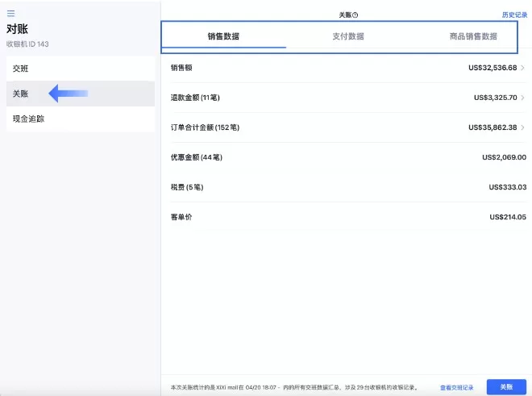Expand the 退款金额 row chevron
The image size is (532, 396).
click(x=523, y=98)
